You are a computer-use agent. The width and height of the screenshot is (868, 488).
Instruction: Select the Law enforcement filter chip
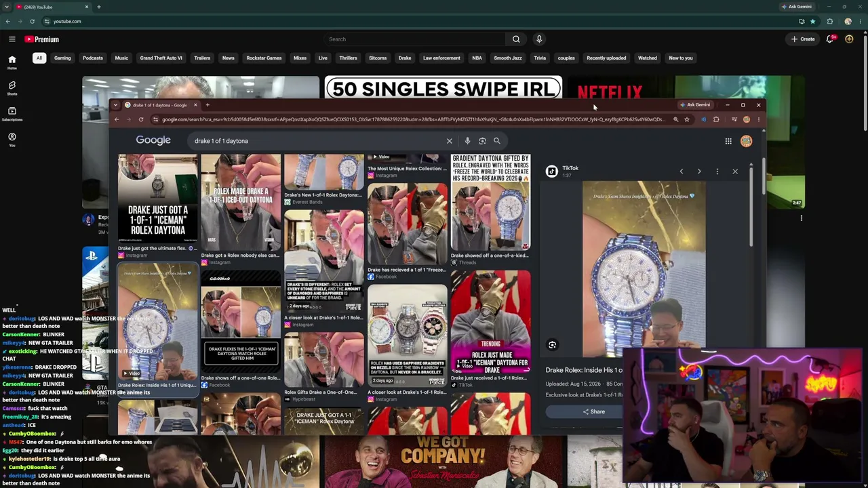pos(441,58)
